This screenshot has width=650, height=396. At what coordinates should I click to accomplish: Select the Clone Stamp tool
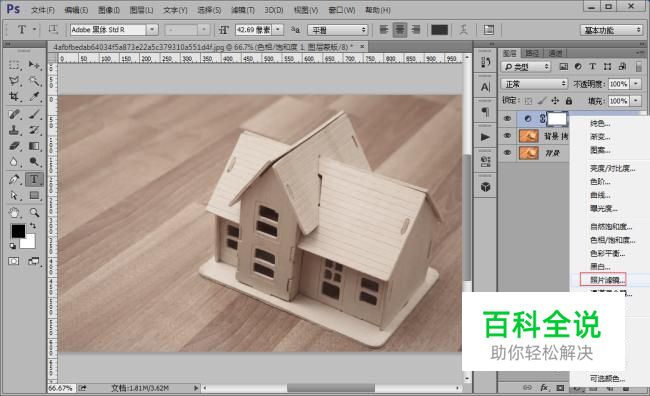[15, 130]
